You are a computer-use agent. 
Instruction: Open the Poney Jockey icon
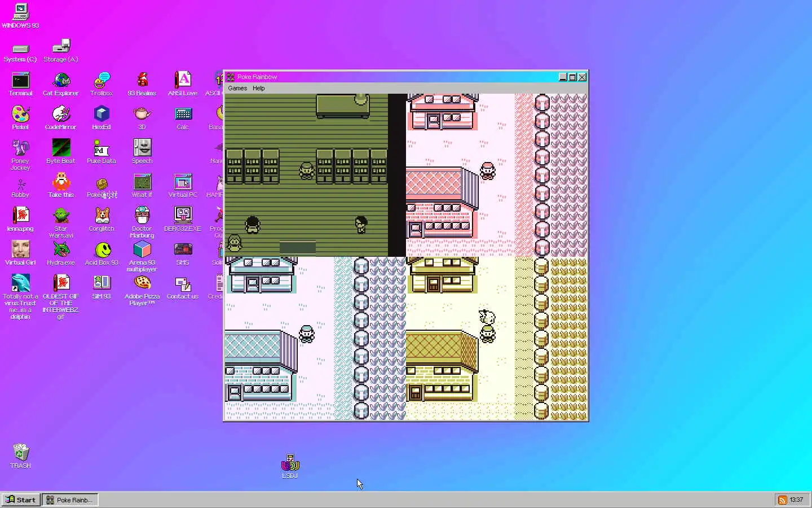coord(20,155)
